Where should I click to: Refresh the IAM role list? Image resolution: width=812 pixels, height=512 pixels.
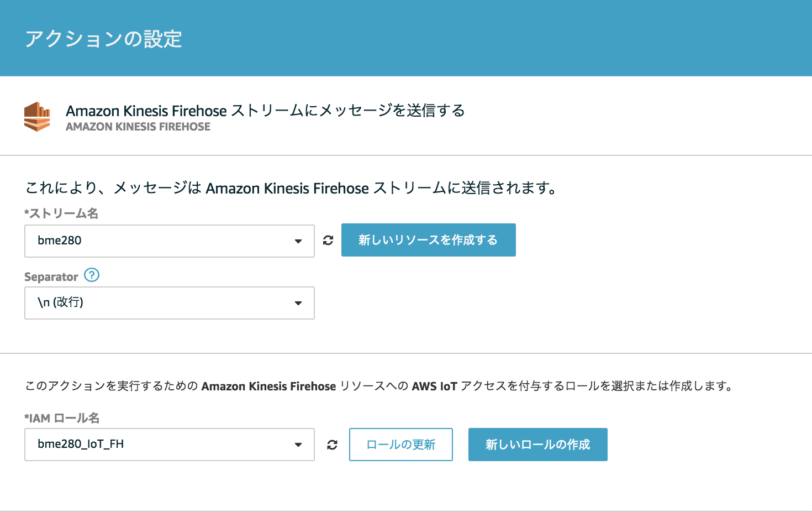click(332, 445)
